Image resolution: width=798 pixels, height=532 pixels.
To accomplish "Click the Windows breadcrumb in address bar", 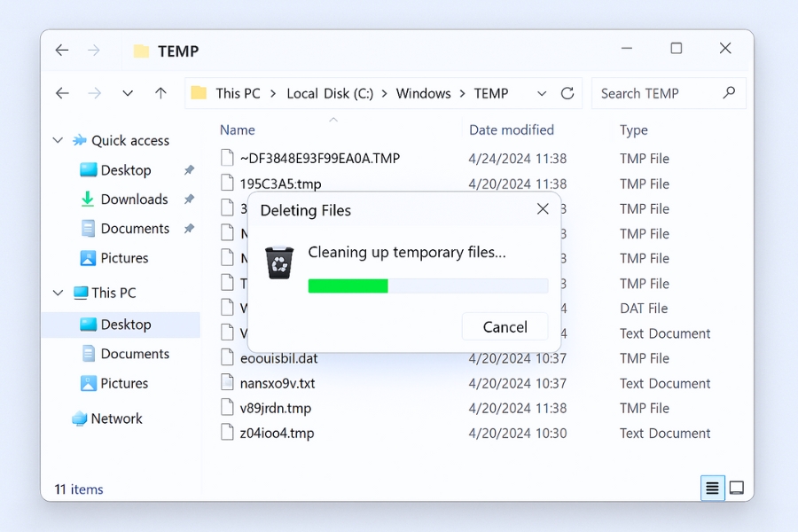I will (x=423, y=93).
